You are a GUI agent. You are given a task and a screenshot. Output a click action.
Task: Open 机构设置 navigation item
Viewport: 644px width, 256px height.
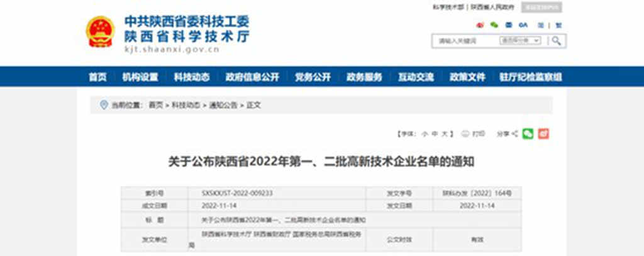[140, 77]
